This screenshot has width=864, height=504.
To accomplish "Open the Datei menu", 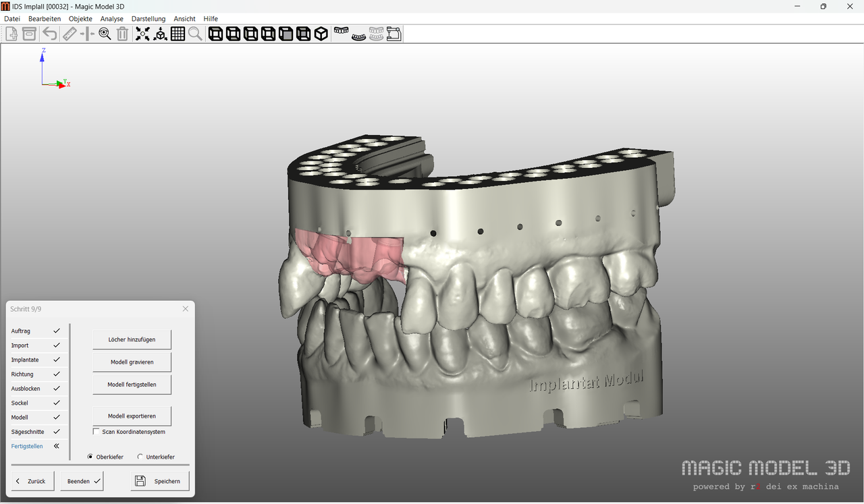I will [12, 19].
